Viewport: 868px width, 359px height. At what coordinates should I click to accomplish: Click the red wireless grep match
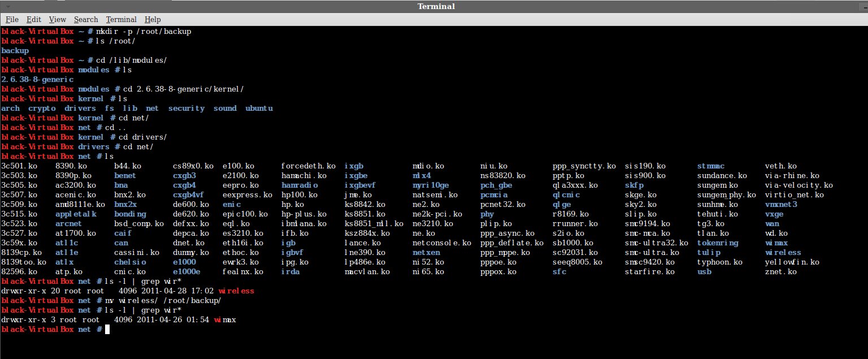coord(236,291)
